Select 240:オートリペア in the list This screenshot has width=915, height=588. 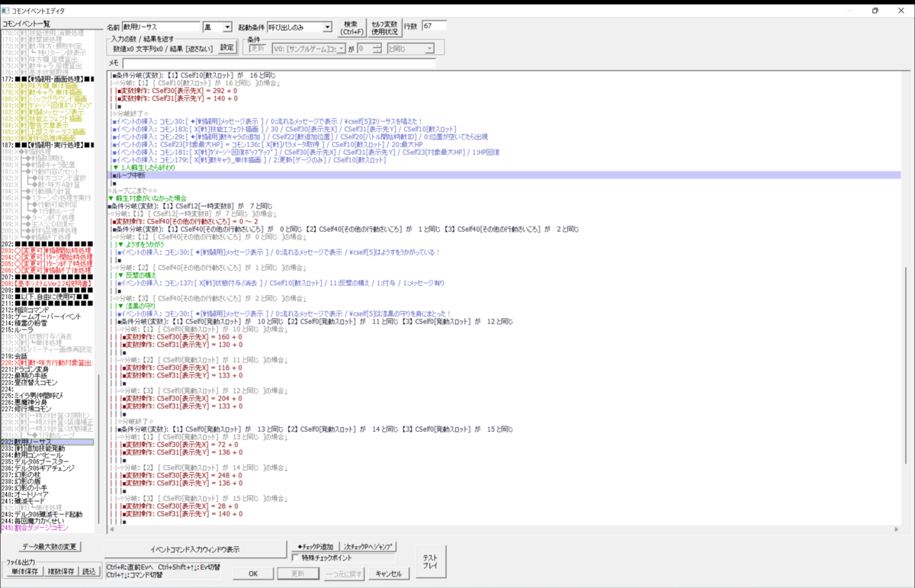click(x=24, y=494)
